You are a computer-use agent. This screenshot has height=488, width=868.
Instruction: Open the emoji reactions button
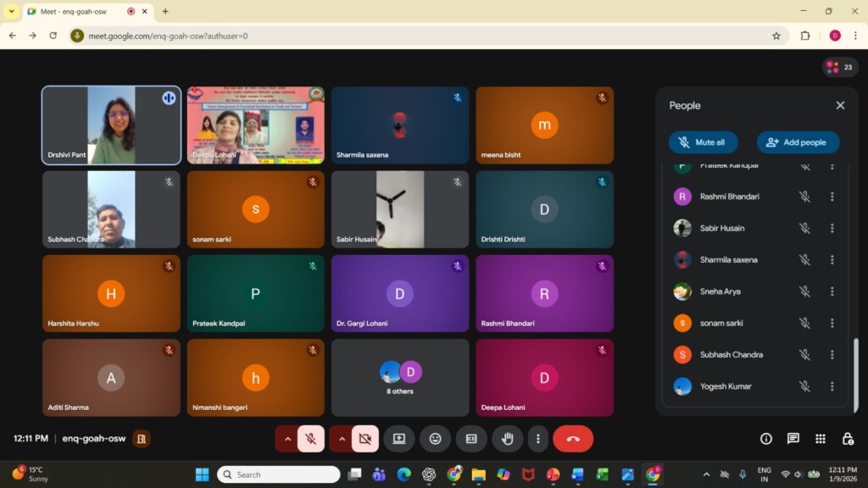[435, 439]
